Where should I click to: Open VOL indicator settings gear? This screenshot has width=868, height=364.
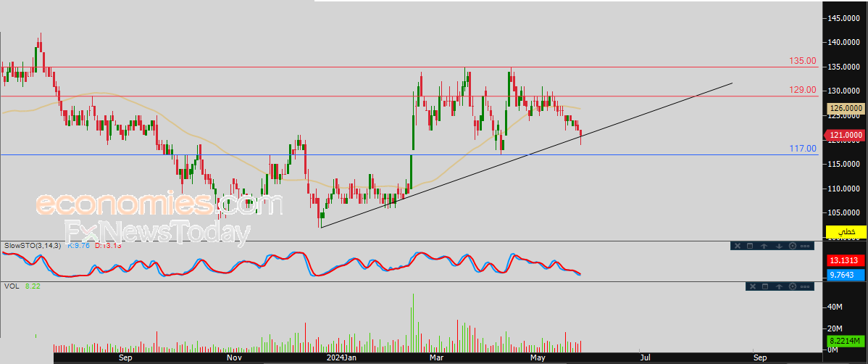(792, 286)
